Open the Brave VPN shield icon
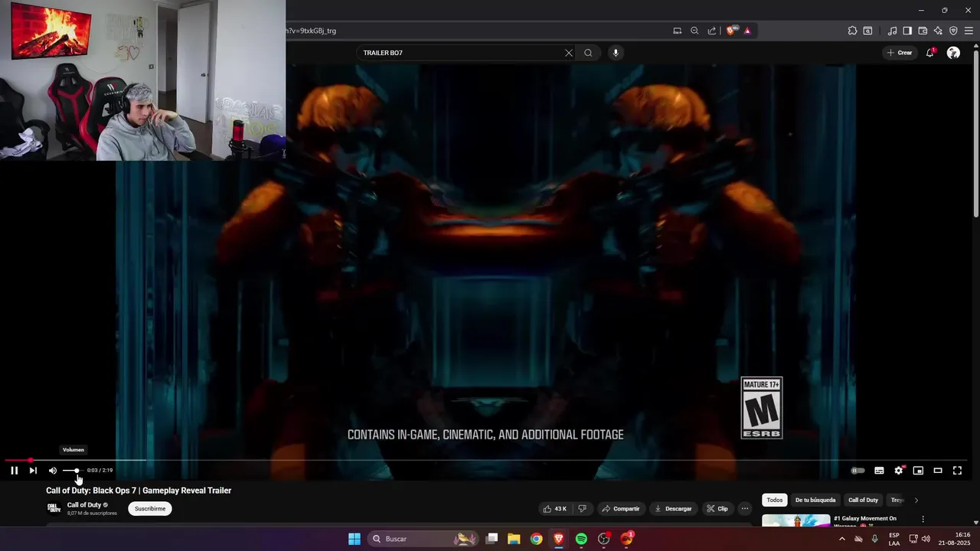The image size is (980, 551). coord(953,31)
